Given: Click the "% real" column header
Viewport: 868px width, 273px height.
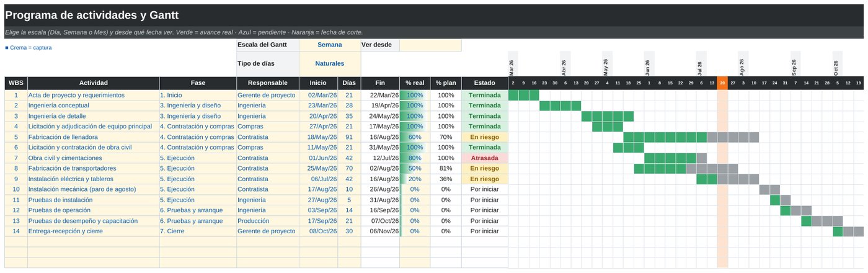Looking at the screenshot, I should (x=415, y=83).
